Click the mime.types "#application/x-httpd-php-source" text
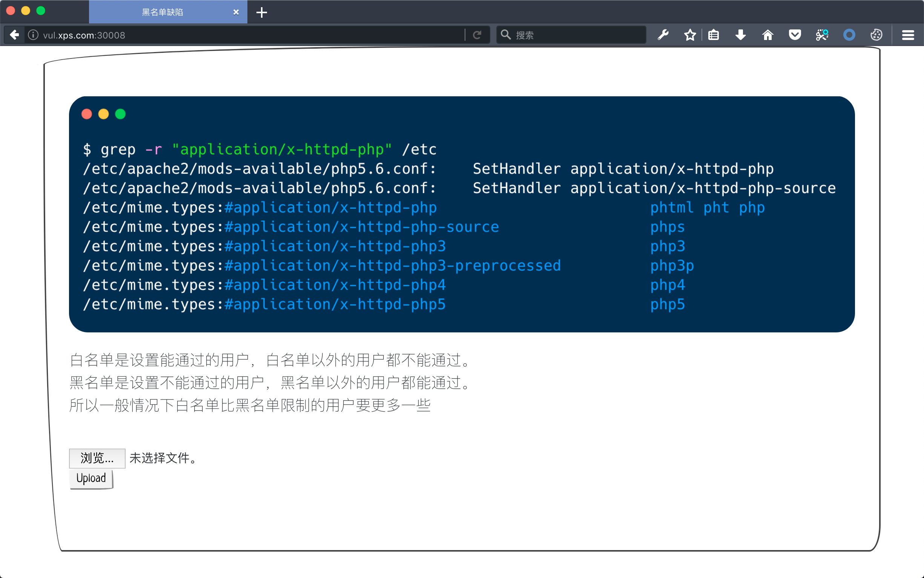This screenshot has height=578, width=924. tap(362, 227)
